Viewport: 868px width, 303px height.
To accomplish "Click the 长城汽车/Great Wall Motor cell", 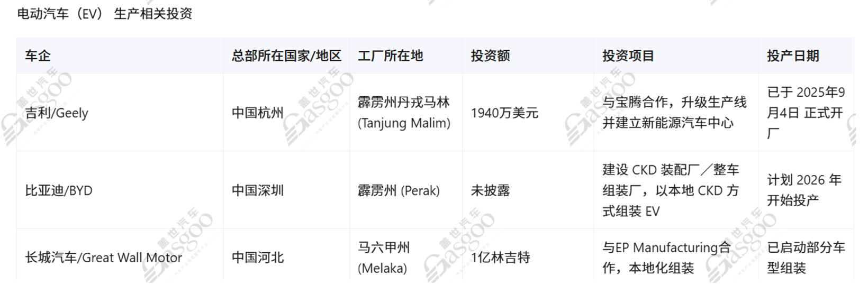I will point(103,258).
